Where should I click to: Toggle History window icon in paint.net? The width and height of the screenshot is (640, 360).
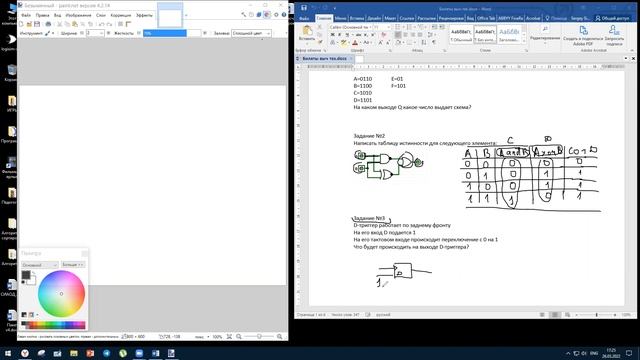tap(251, 15)
